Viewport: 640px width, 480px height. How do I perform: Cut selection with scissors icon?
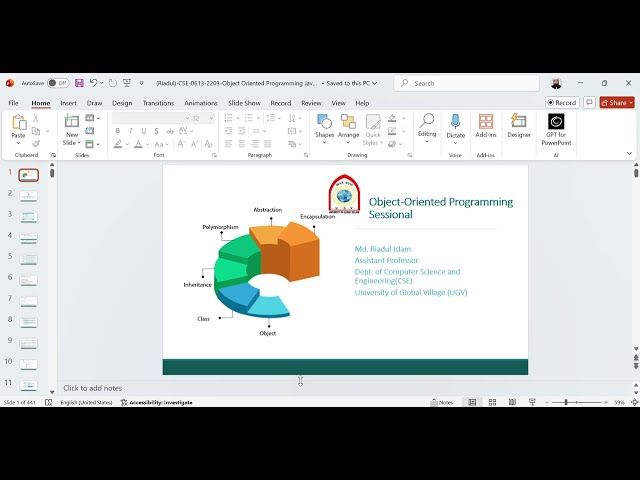coord(36,118)
